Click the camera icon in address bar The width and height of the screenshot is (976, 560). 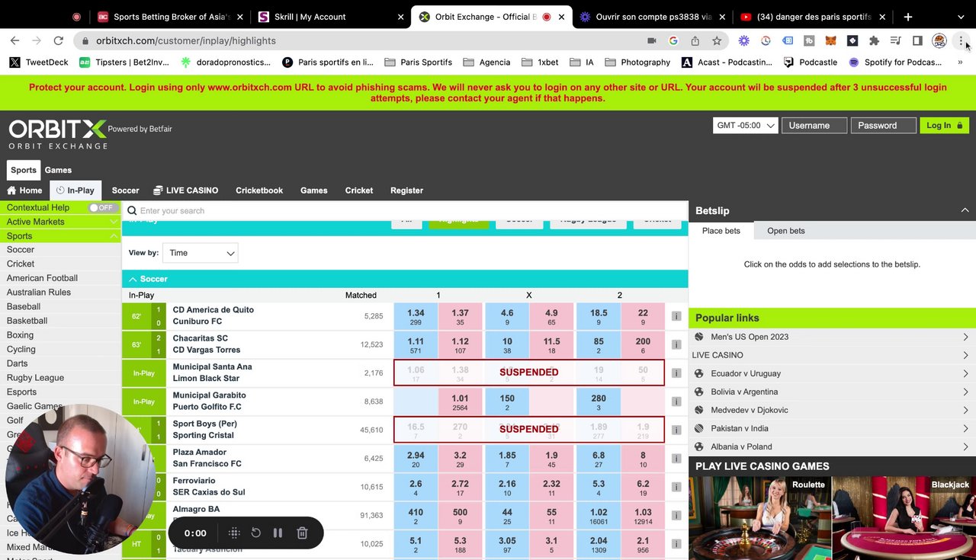[x=651, y=41]
